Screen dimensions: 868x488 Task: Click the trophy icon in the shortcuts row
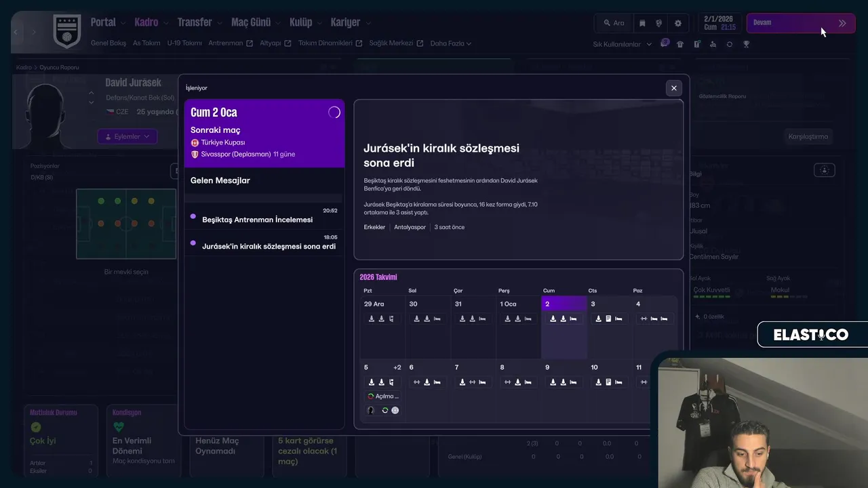coord(746,44)
